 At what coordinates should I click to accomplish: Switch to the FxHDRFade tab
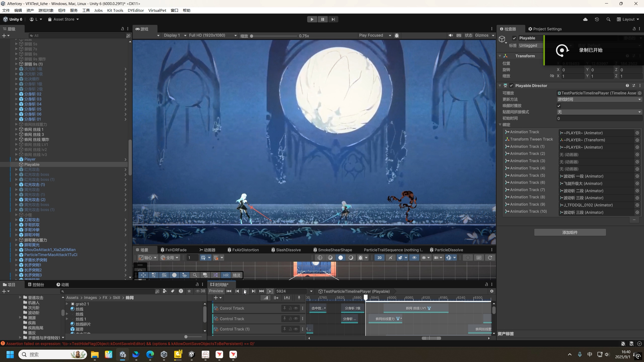coord(174,250)
